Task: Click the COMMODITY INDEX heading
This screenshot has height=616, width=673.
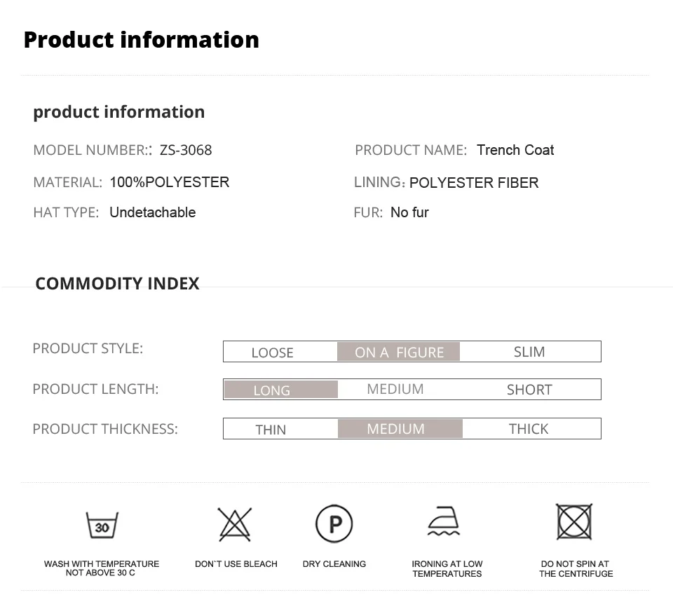Action: (117, 283)
